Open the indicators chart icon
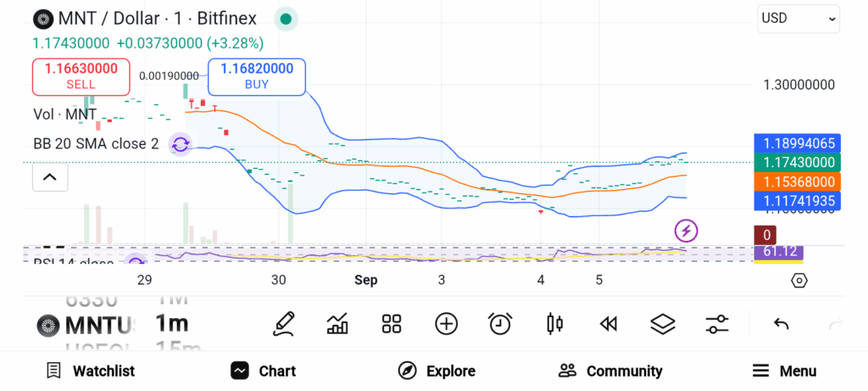This screenshot has height=391, width=868. click(337, 324)
